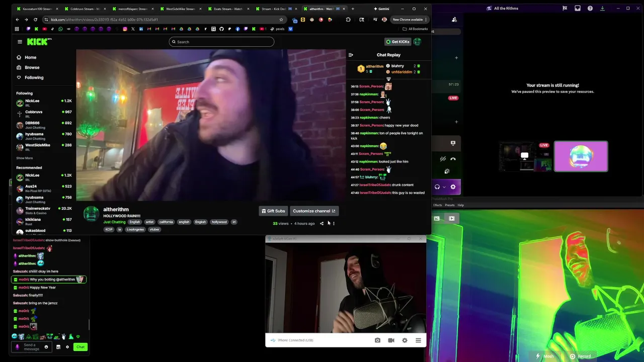Select the LosAngeles tag
This screenshot has width=644, height=362.
[135, 229]
